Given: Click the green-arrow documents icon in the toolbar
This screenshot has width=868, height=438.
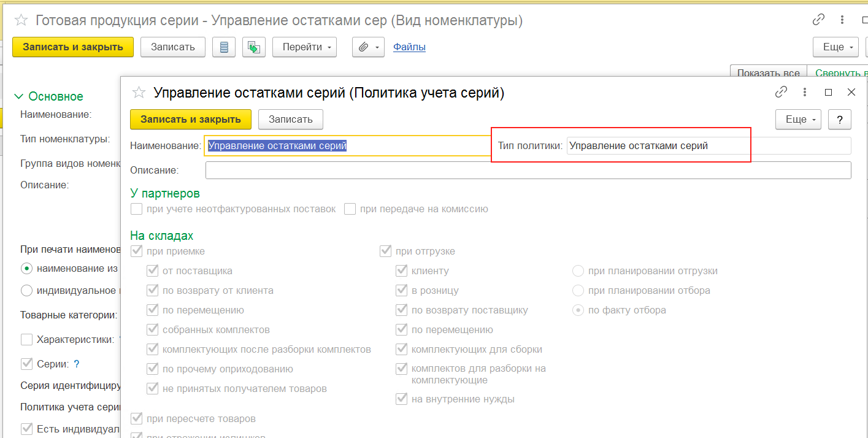Looking at the screenshot, I should tap(253, 47).
